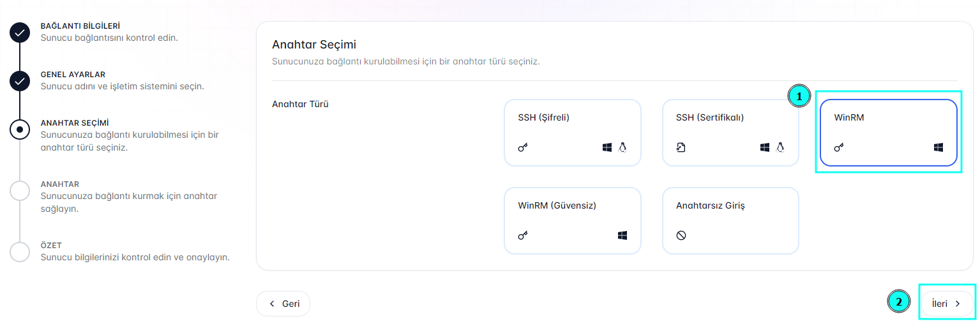Image resolution: width=980 pixels, height=326 pixels.
Task: Click certificate icon in SSH (Sertifikalı) card
Action: coord(681,147)
